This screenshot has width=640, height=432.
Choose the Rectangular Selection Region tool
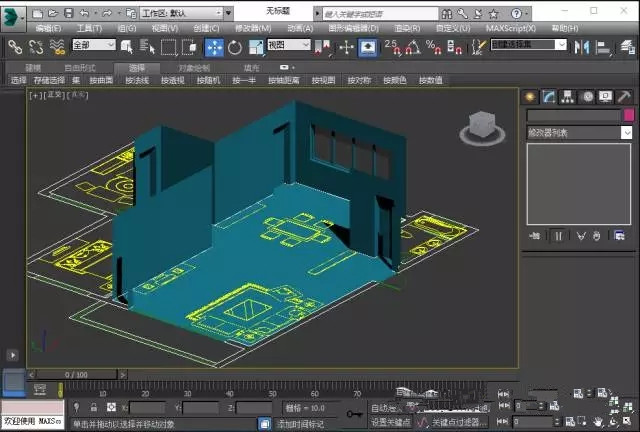pyautogui.click(x=168, y=47)
